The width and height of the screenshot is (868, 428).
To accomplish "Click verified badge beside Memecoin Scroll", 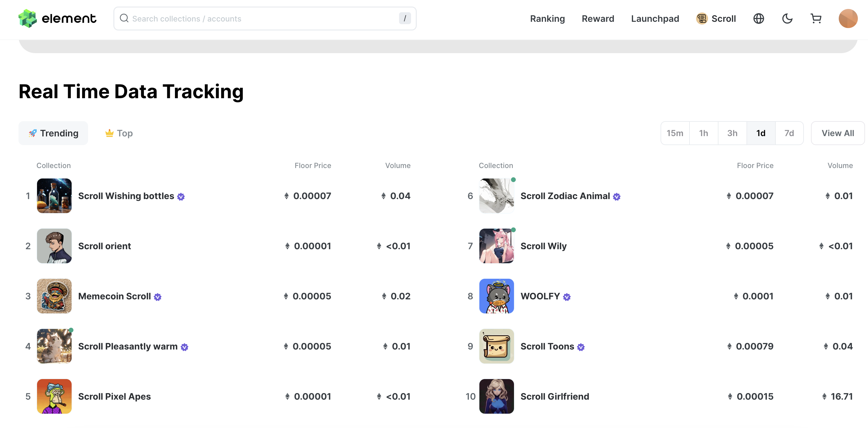I will point(158,297).
